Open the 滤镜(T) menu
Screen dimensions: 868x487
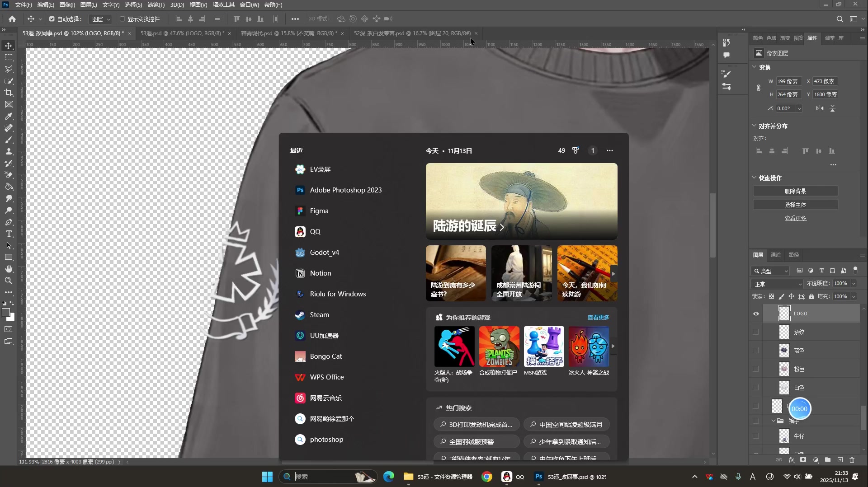pos(156,5)
